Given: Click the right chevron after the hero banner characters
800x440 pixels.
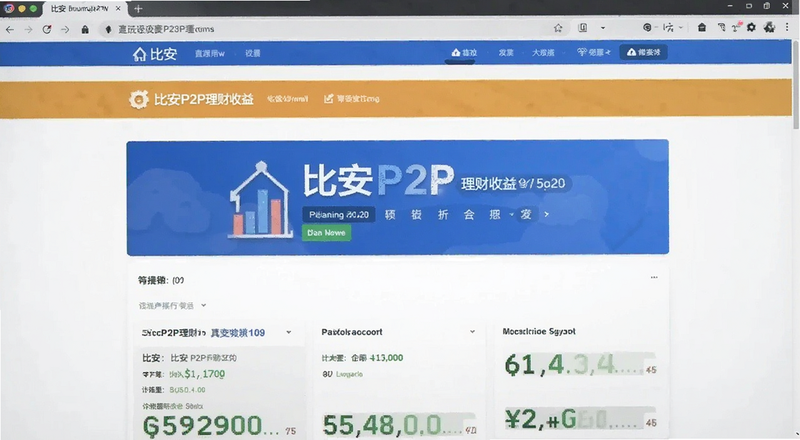Looking at the screenshot, I should click(546, 214).
